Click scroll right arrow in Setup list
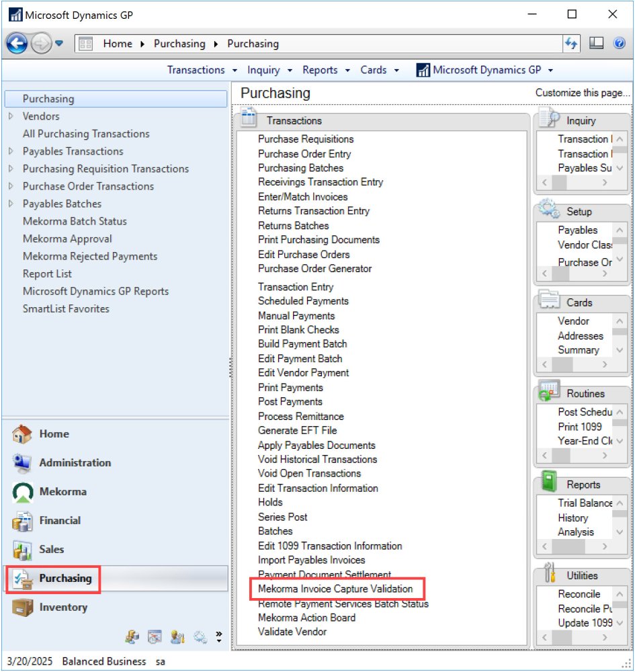Image resolution: width=635 pixels, height=672 pixels. pyautogui.click(x=605, y=274)
